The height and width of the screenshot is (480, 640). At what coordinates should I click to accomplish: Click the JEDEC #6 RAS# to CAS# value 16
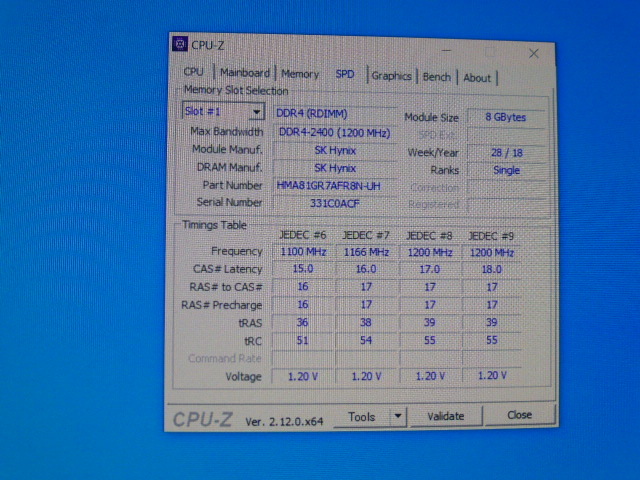303,287
